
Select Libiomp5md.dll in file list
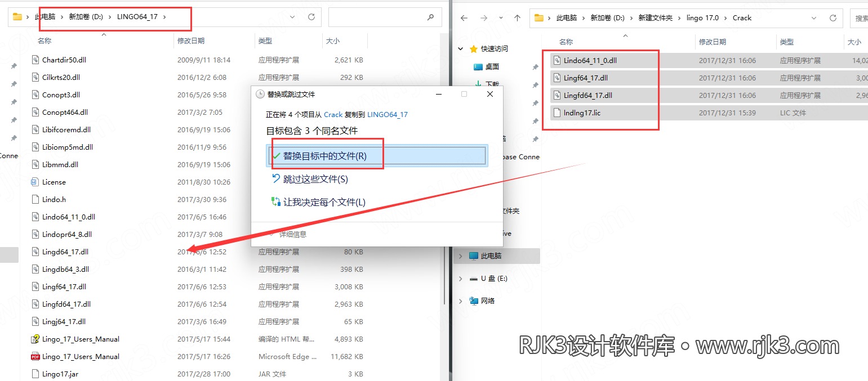click(68, 147)
